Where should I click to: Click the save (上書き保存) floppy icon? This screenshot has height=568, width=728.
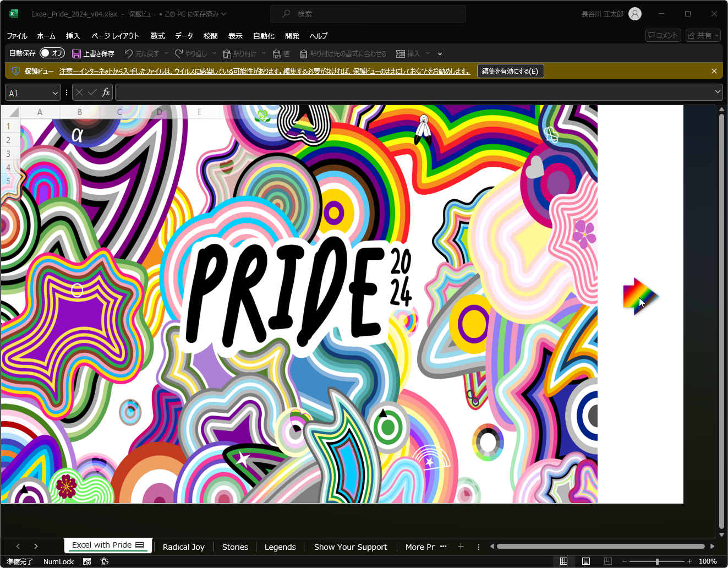[76, 53]
